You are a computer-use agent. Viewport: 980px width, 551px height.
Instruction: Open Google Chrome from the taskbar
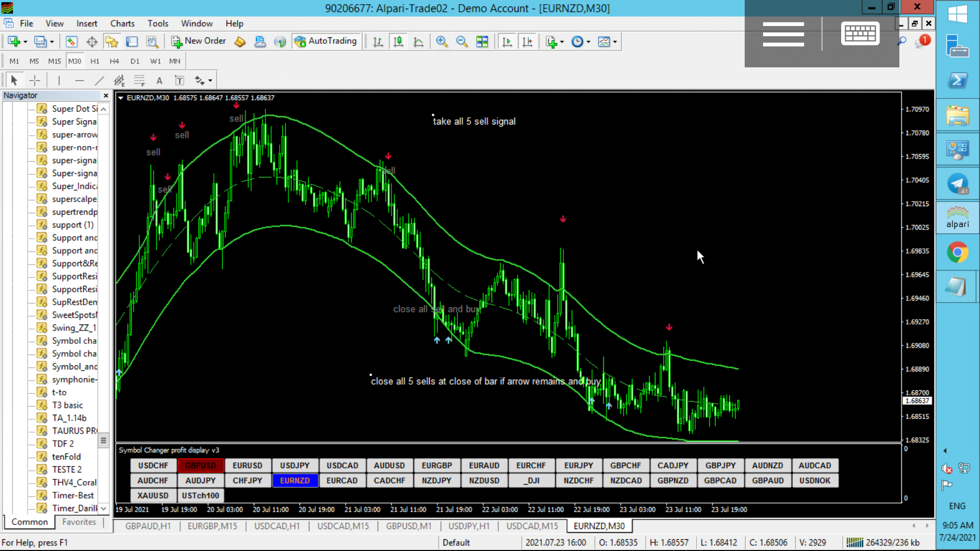tap(958, 252)
